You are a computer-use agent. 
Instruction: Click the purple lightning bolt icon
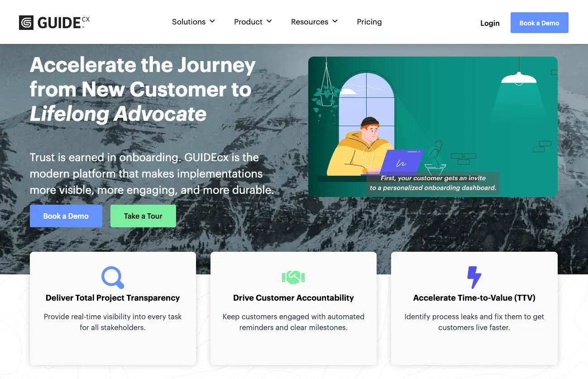(x=474, y=277)
